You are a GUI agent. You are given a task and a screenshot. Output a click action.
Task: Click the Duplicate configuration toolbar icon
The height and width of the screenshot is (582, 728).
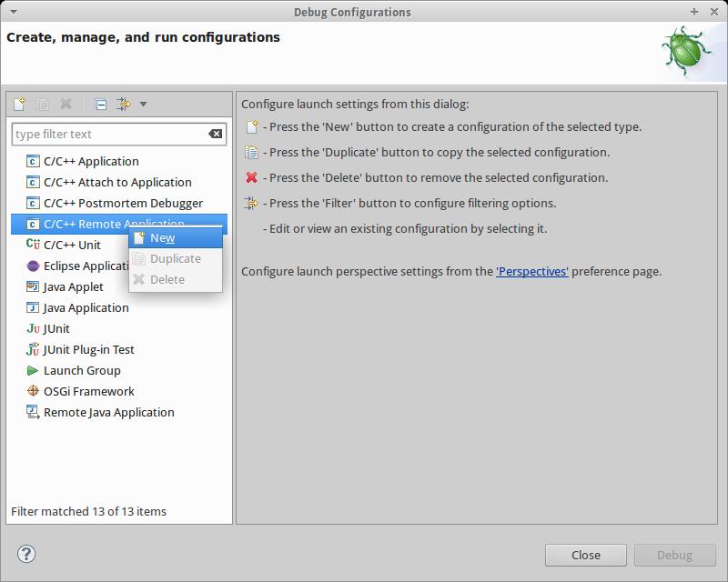pos(43,104)
